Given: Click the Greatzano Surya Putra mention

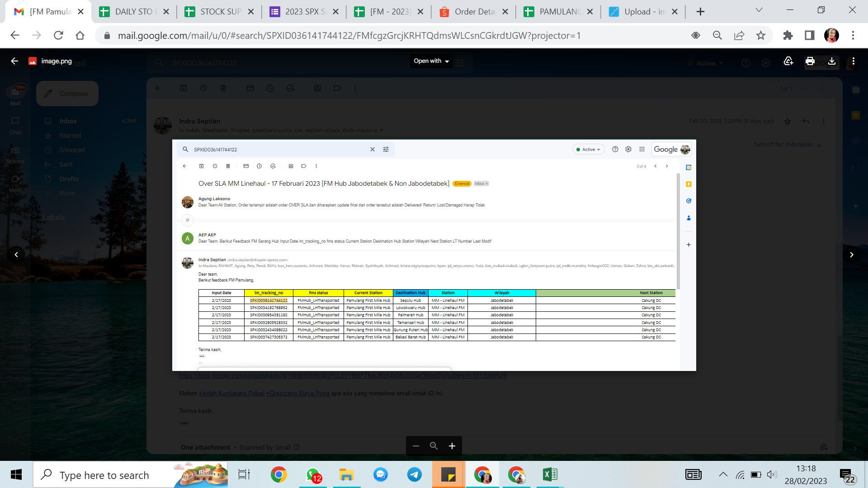Looking at the screenshot, I should tap(298, 393).
